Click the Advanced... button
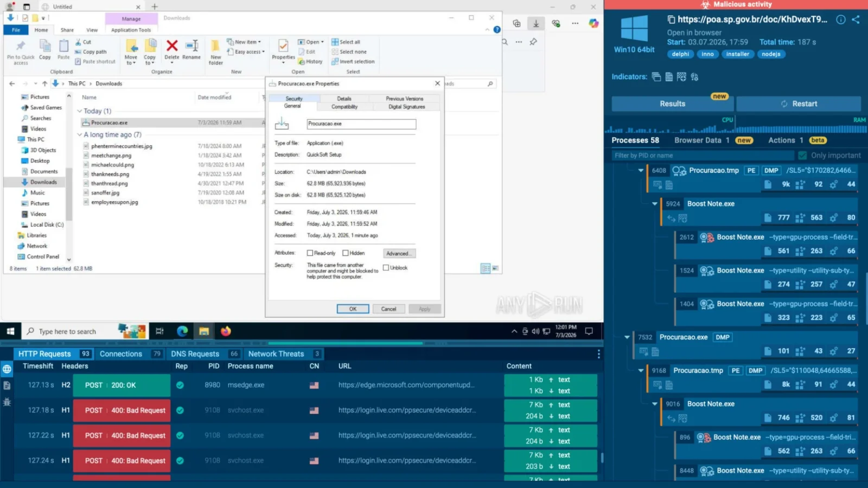Screen dimensions: 868x488 (399, 253)
